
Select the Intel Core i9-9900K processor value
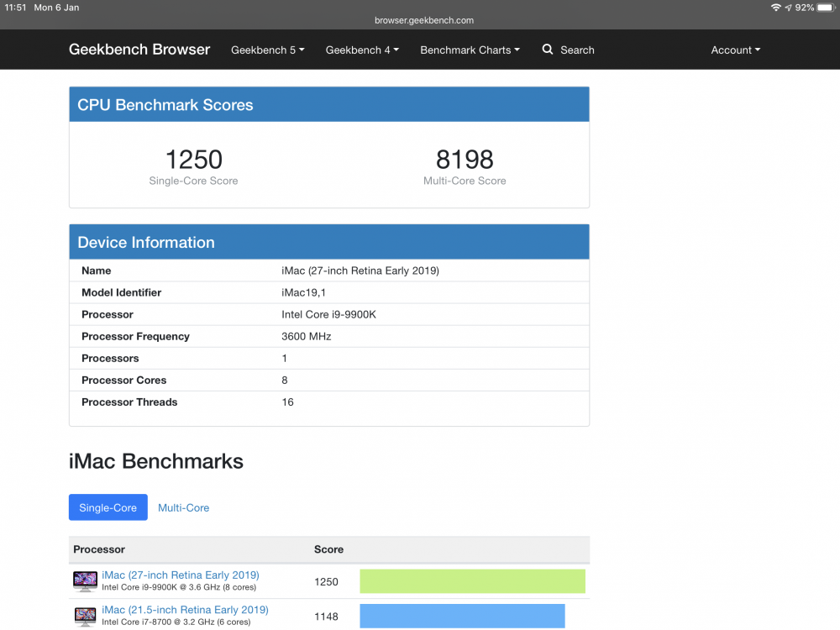328,314
